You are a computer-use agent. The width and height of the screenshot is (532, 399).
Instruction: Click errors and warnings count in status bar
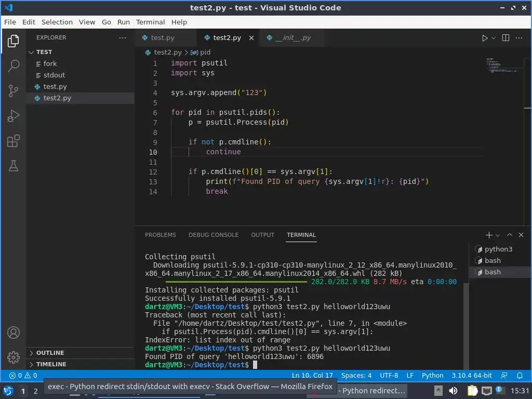23,375
